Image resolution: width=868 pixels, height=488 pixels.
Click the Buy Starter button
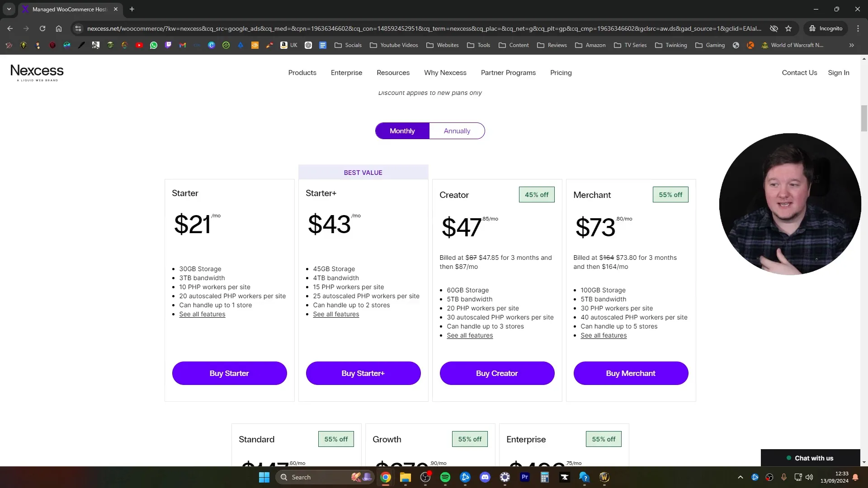pyautogui.click(x=230, y=373)
